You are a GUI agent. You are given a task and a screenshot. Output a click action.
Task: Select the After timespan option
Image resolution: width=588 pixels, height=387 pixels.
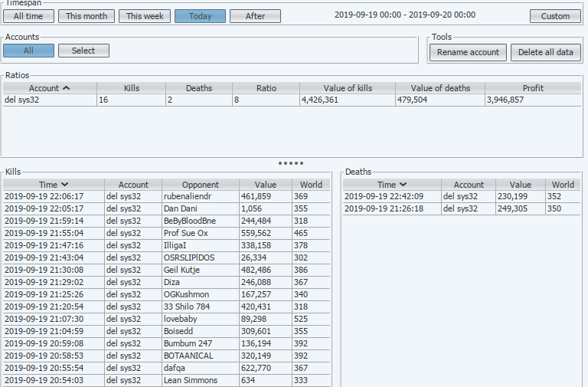tap(255, 16)
